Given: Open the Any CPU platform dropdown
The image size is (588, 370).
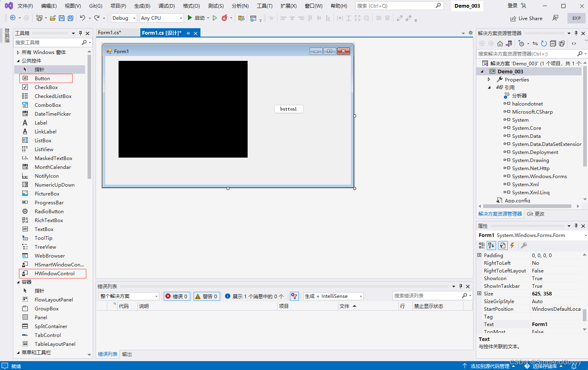Looking at the screenshot, I should (161, 18).
